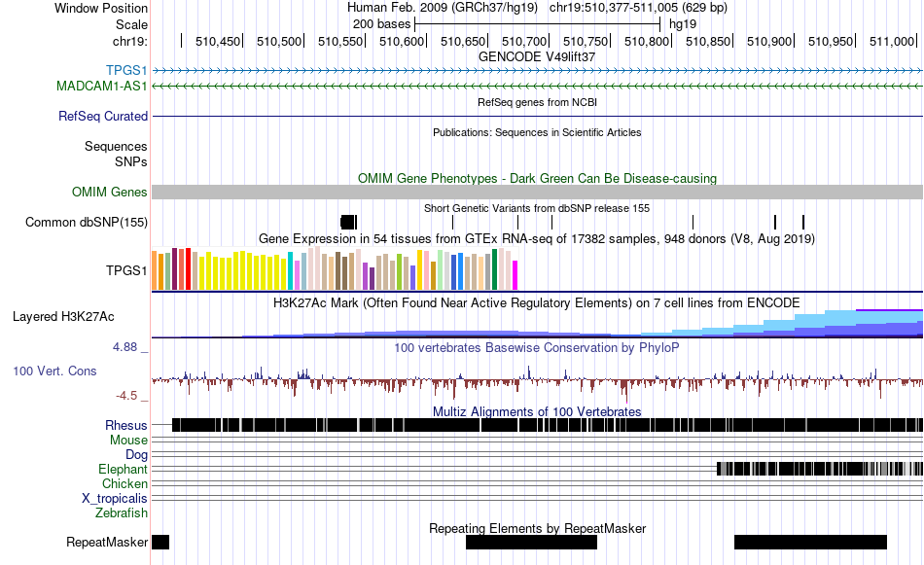Open Multiz Alignments of 100 Vertebrates title

[537, 411]
